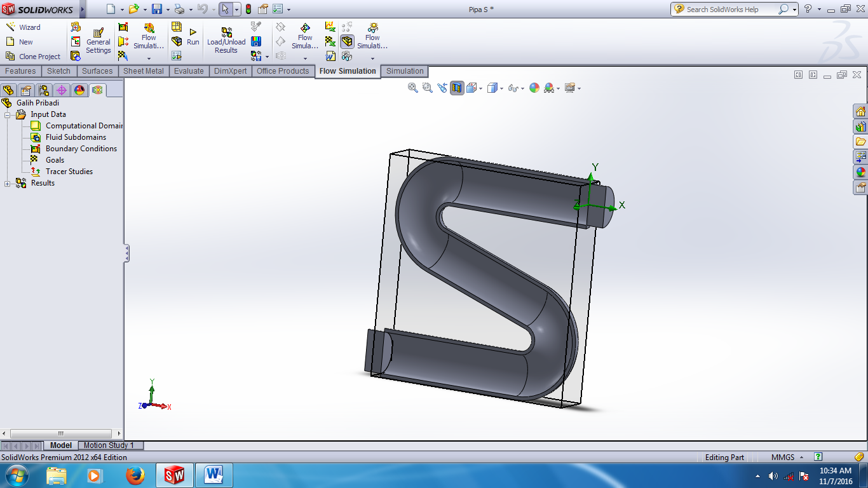Select the Computational Domain item icon
868x488 pixels.
pos(36,126)
